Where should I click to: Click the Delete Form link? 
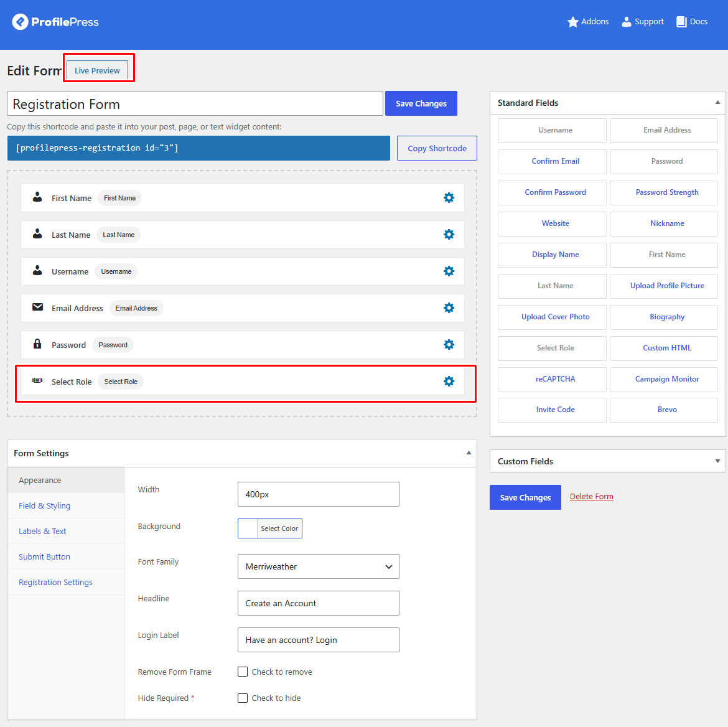click(592, 497)
